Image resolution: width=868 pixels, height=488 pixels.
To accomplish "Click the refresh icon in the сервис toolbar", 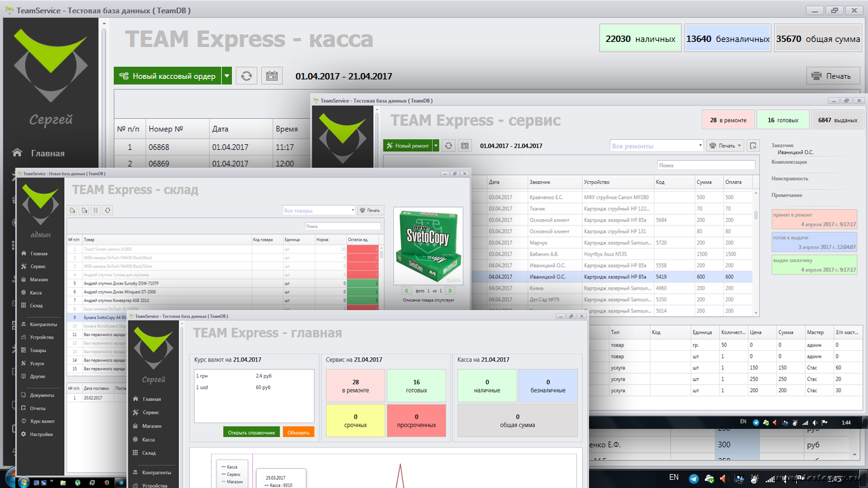I will (449, 146).
